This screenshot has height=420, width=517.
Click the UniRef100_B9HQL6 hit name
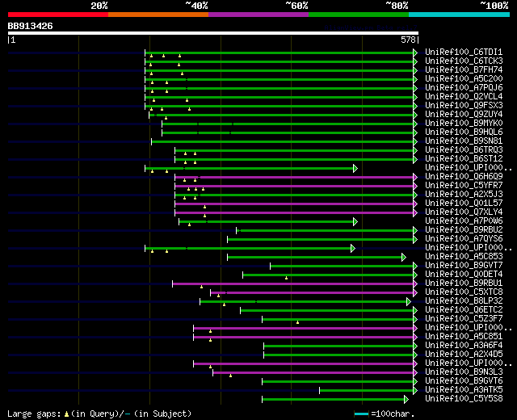[464, 132]
